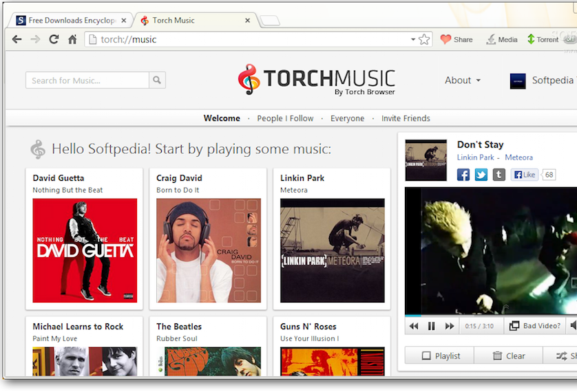Click the volume speaker icon

[x=573, y=325]
